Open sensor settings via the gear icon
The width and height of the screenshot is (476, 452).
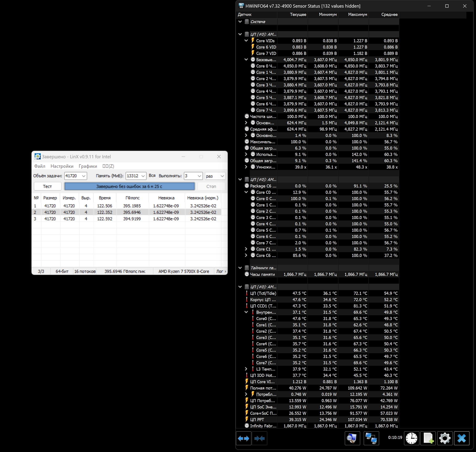445,438
